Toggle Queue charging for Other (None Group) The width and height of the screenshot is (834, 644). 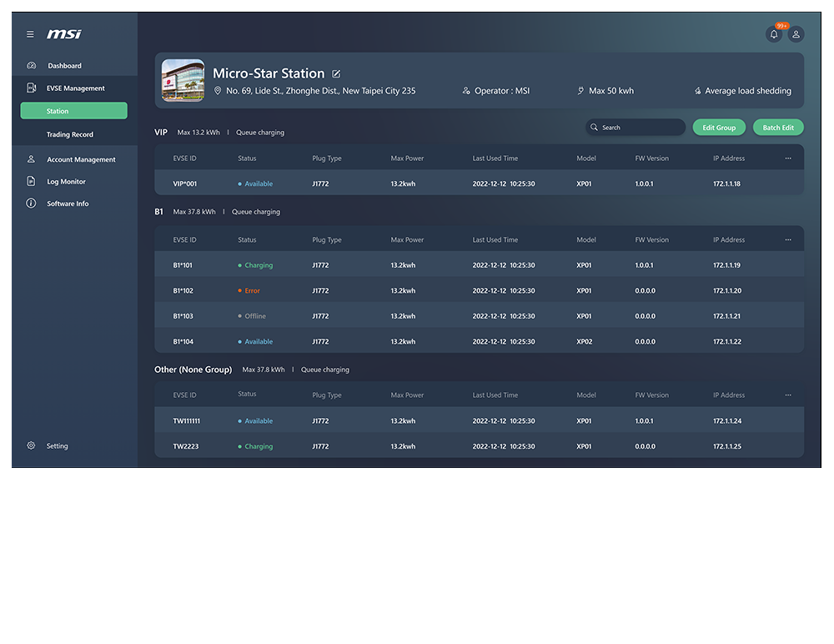pos(325,369)
